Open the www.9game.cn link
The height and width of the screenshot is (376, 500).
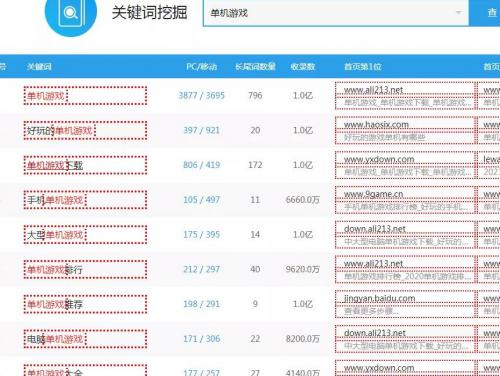coord(373,194)
